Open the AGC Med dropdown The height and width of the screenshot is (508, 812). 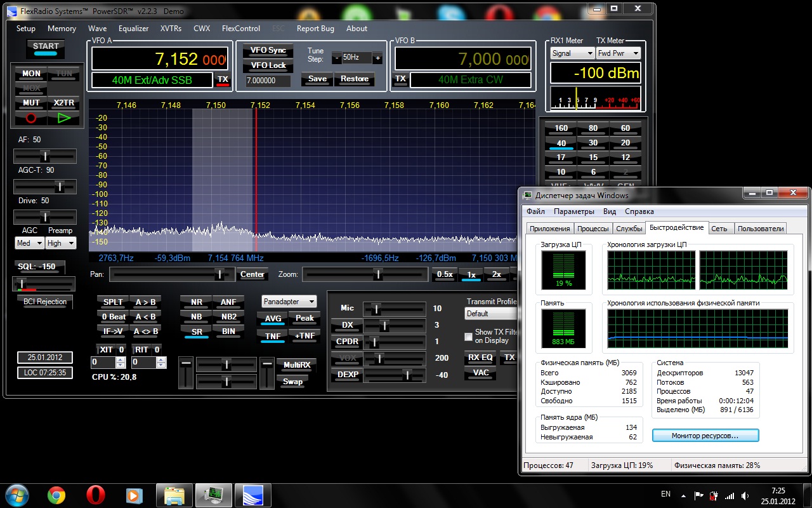pyautogui.click(x=30, y=243)
